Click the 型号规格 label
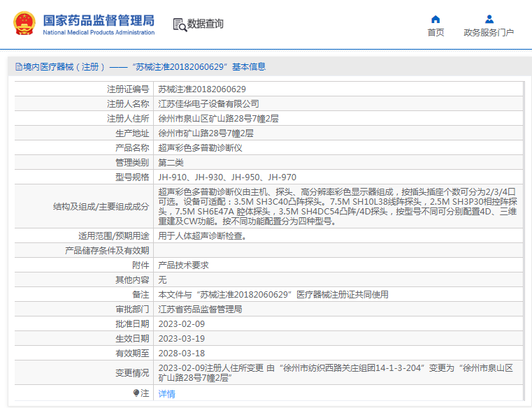Viewport: 532px width, 408px height. 132,177
